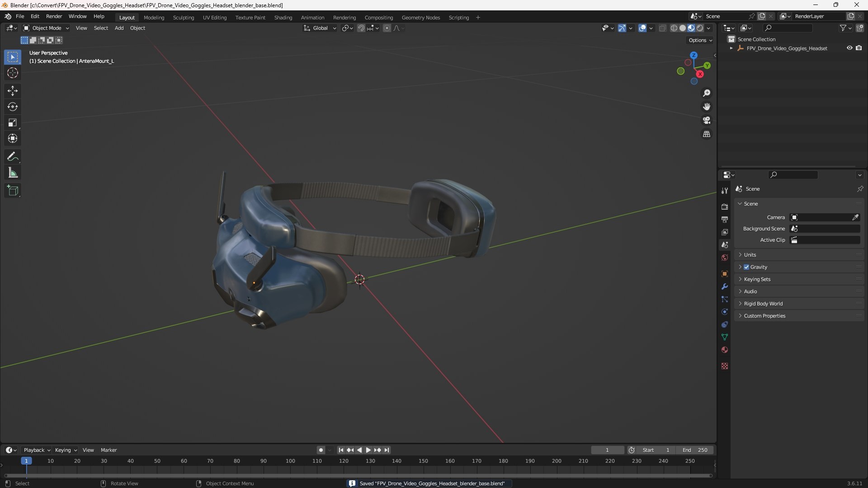Jump to the timeline end frame
Viewport: 868px width, 488px height.
(387, 450)
